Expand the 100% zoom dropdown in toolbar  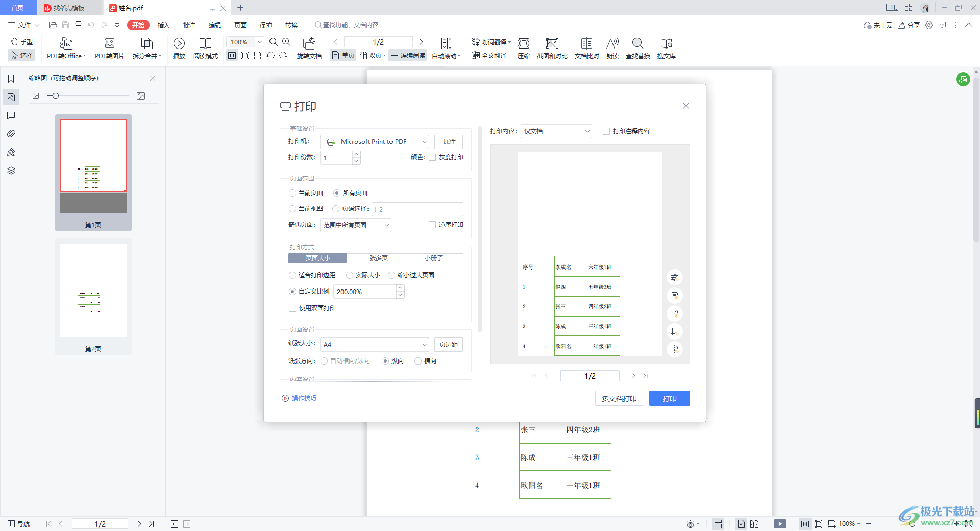[260, 42]
